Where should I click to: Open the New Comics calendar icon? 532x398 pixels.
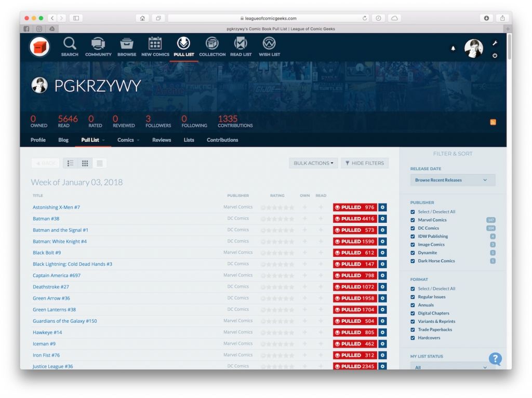click(155, 47)
